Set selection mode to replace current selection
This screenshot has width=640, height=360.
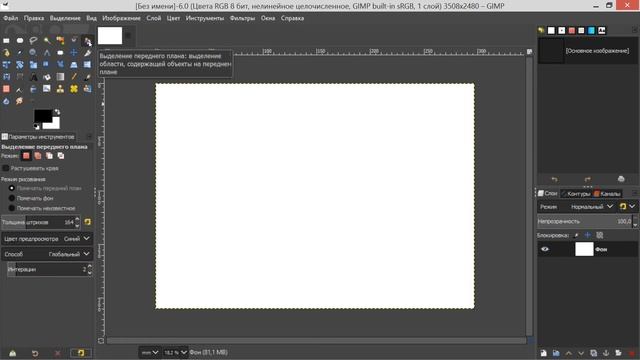click(x=27, y=156)
